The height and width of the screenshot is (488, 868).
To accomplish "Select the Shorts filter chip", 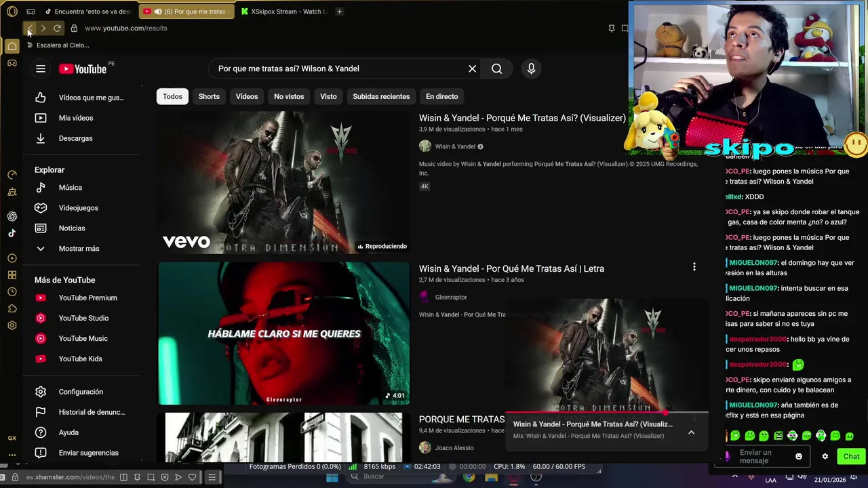I will (209, 96).
